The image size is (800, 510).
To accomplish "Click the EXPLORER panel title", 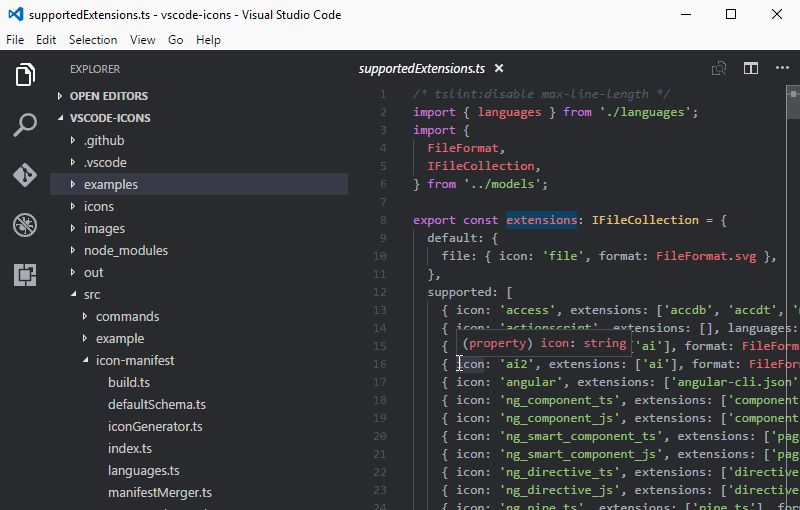I will pos(95,69).
